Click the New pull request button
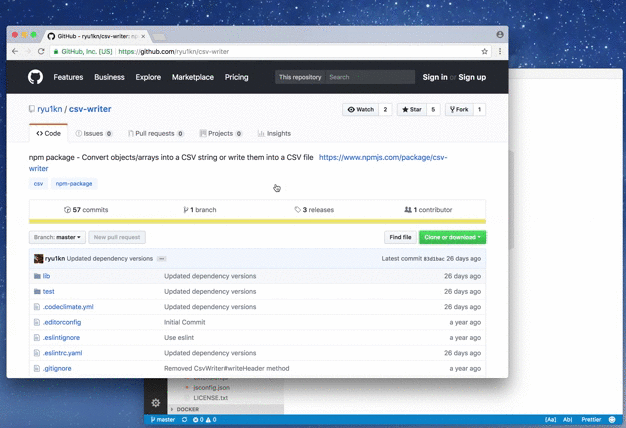 tap(117, 237)
